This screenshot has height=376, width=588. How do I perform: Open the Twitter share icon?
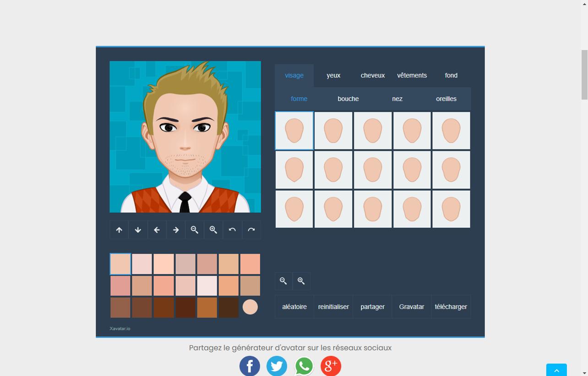[x=277, y=366]
